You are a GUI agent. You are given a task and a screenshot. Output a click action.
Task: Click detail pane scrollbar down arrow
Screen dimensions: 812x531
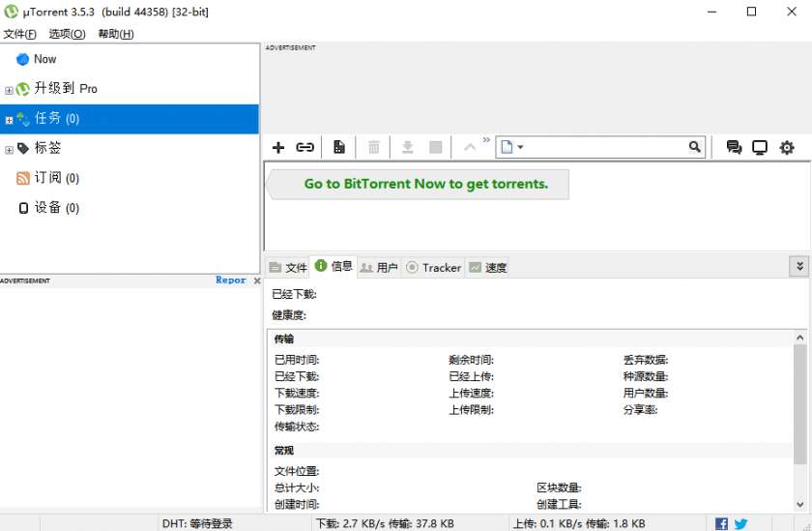point(799,504)
